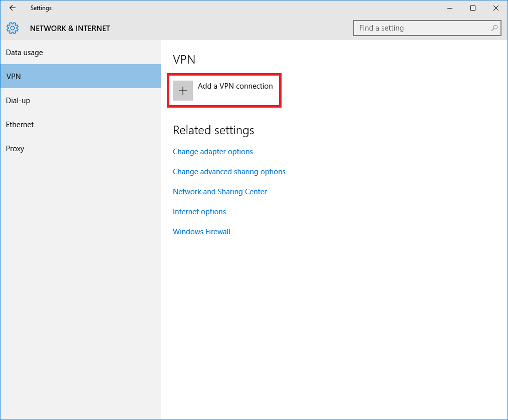Viewport: 508px width, 420px height.
Task: Go back using the arrow button
Action: pyautogui.click(x=13, y=8)
